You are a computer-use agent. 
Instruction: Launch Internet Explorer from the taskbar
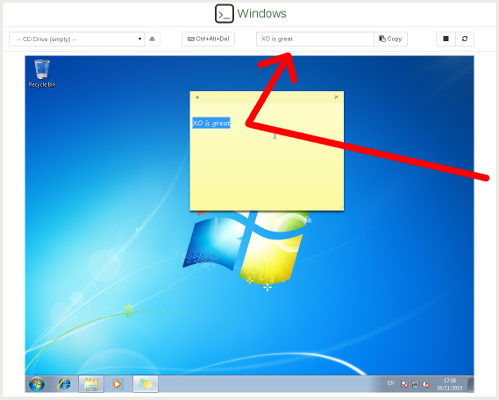coord(64,384)
